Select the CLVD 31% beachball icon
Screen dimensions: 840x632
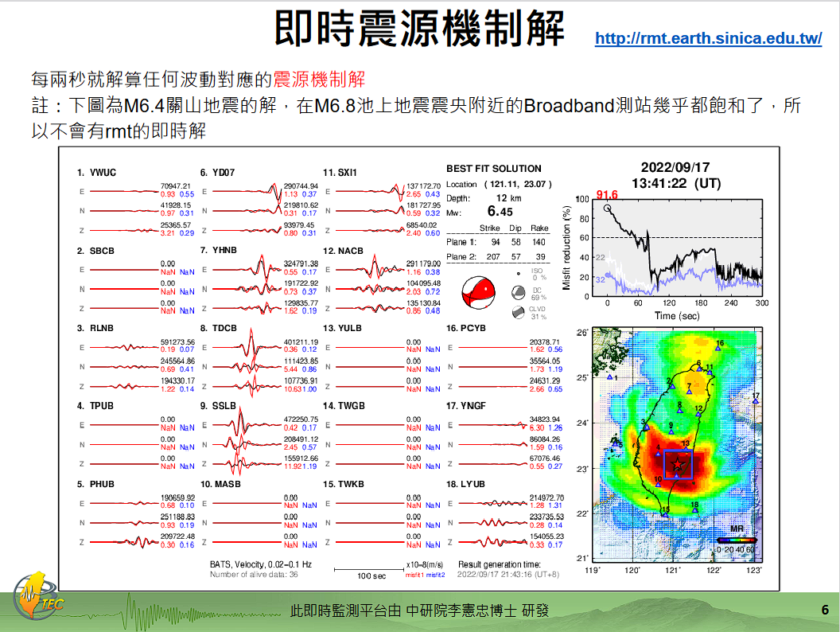(x=518, y=313)
